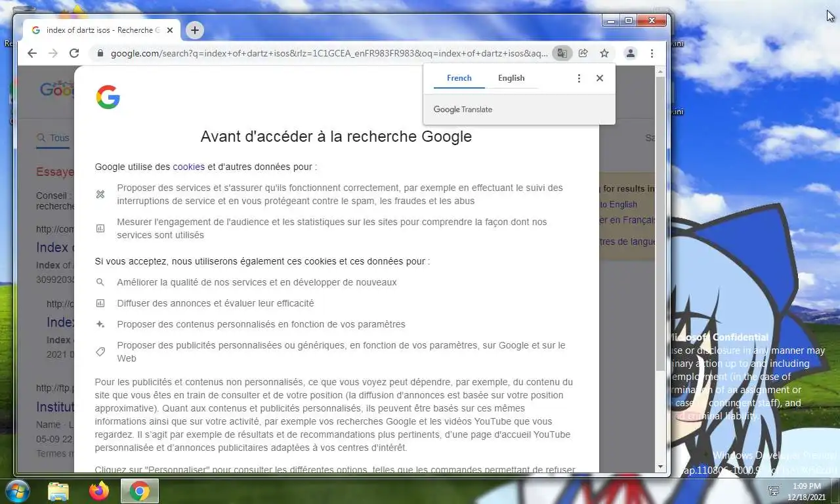Bookmark this page with star icon
The height and width of the screenshot is (504, 840).
604,53
